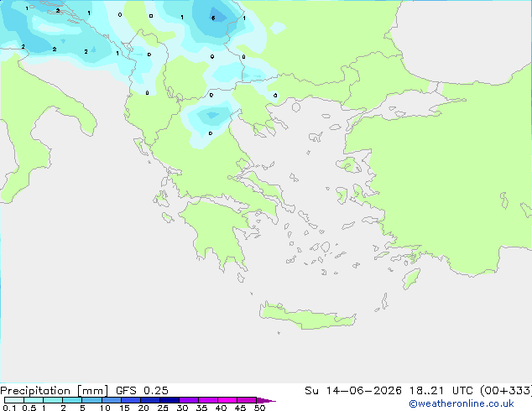Select the 15–20 mm legend swatch

130,400
